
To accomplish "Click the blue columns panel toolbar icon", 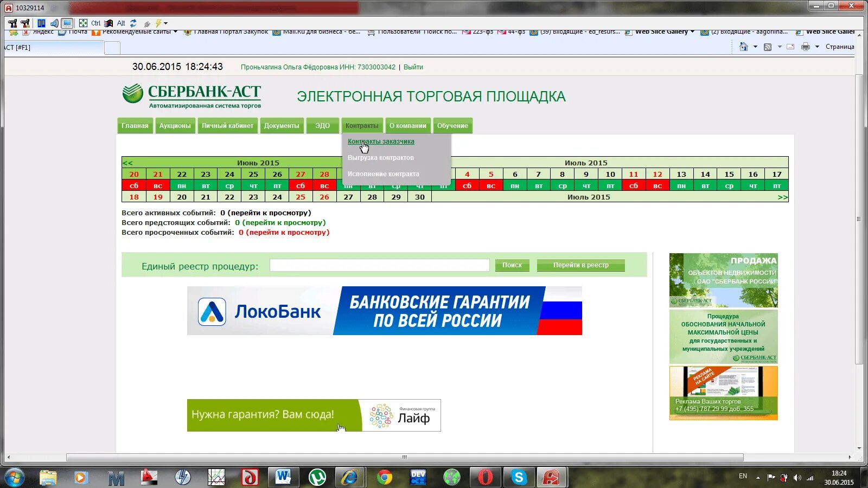I will [x=41, y=23].
